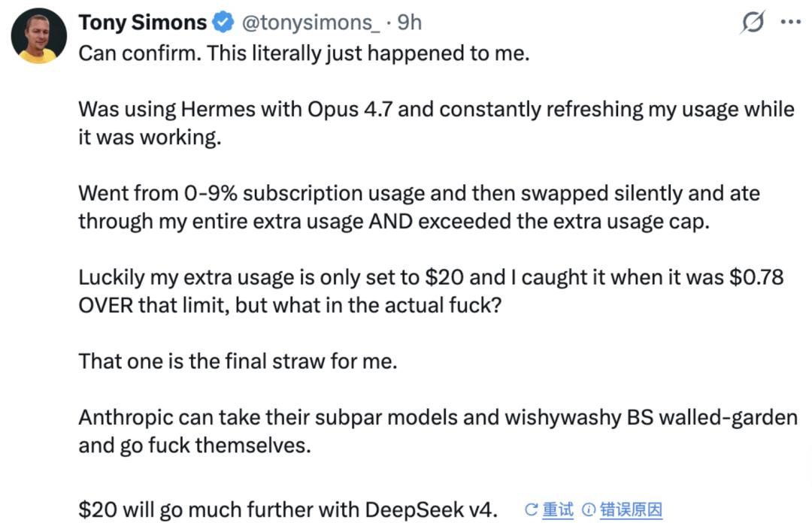
Task: Click the "Went from 0-9% subscription" line
Action: coord(419,194)
